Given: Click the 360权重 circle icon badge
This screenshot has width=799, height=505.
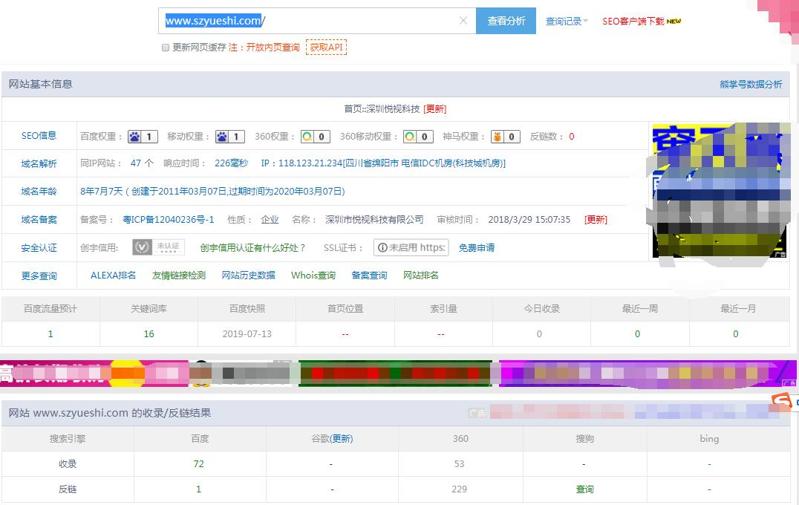Looking at the screenshot, I should pyautogui.click(x=315, y=137).
